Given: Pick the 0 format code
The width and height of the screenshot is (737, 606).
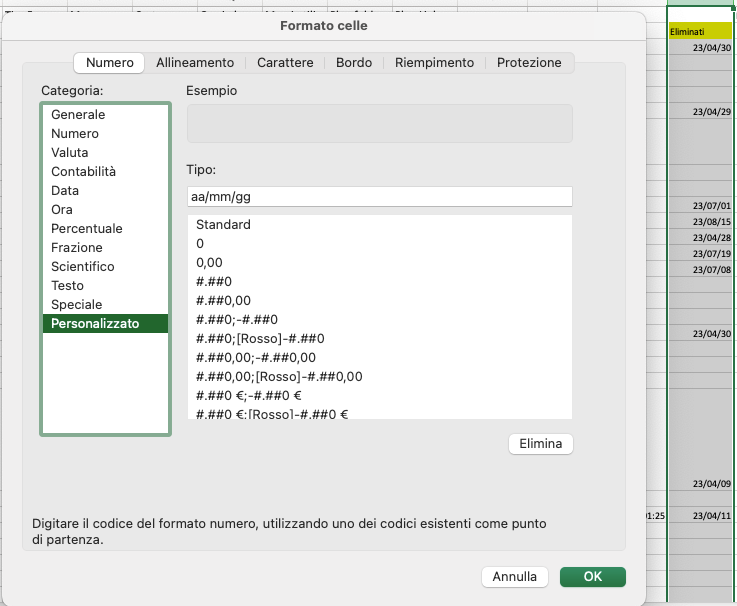Looking at the screenshot, I should 380,244.
